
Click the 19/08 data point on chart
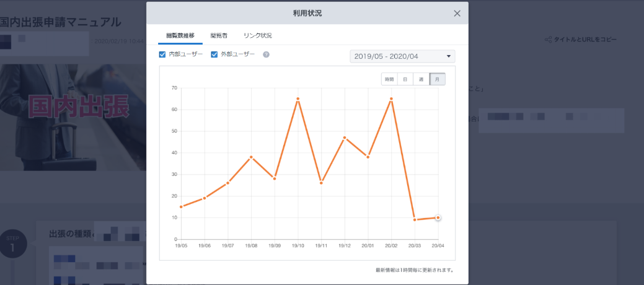(251, 157)
